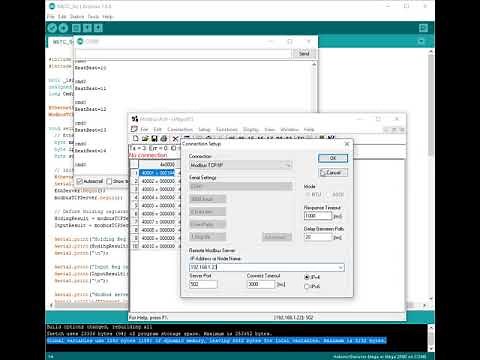Select the 40010 register cell
The height and width of the screenshot is (360, 480).
click(x=157, y=246)
